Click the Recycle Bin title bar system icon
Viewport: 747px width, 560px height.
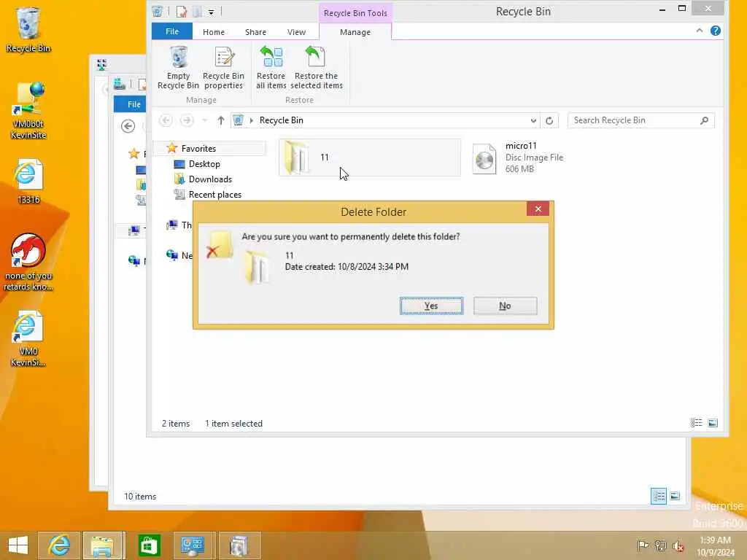click(158, 12)
